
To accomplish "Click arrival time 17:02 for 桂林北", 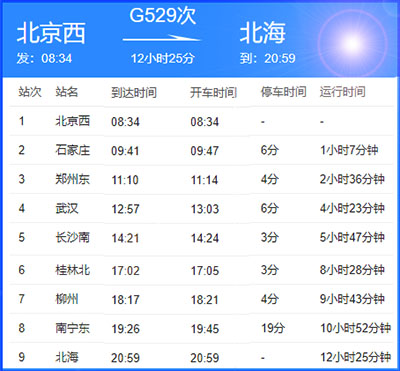I will pos(125,271).
